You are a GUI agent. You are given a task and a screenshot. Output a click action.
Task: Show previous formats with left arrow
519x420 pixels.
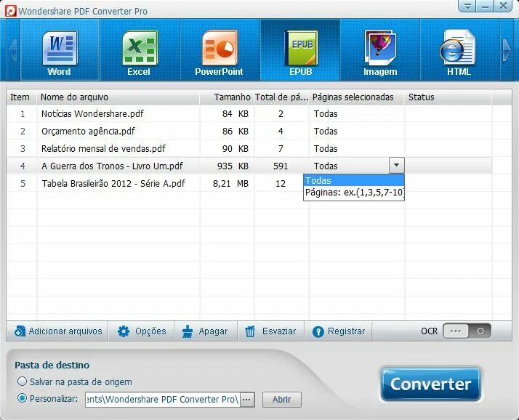point(13,50)
